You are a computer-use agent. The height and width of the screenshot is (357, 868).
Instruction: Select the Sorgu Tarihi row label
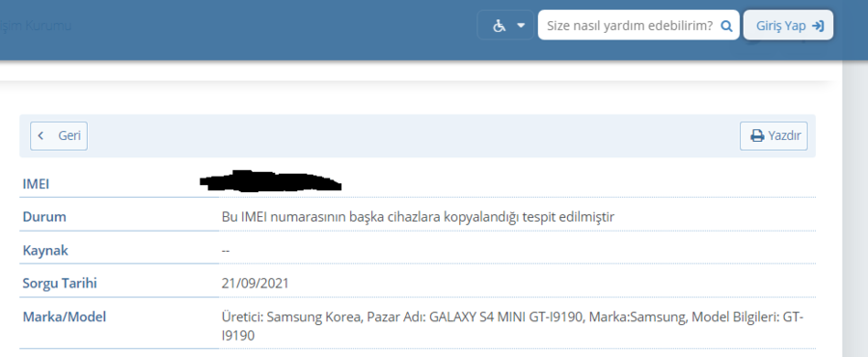tap(60, 284)
